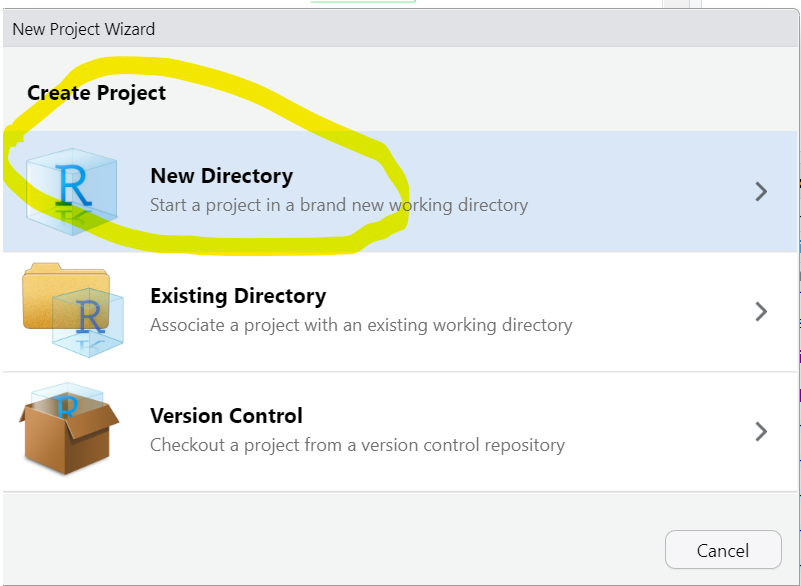801x586 pixels.
Task: Open Existing Directory via its arrow chevron
Action: [761, 311]
